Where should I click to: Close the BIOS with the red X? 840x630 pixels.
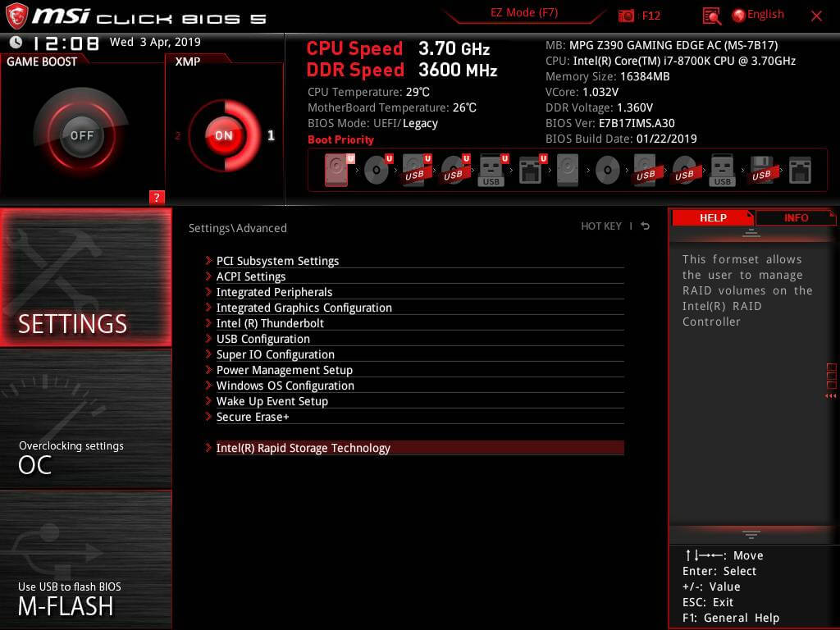pyautogui.click(x=816, y=16)
